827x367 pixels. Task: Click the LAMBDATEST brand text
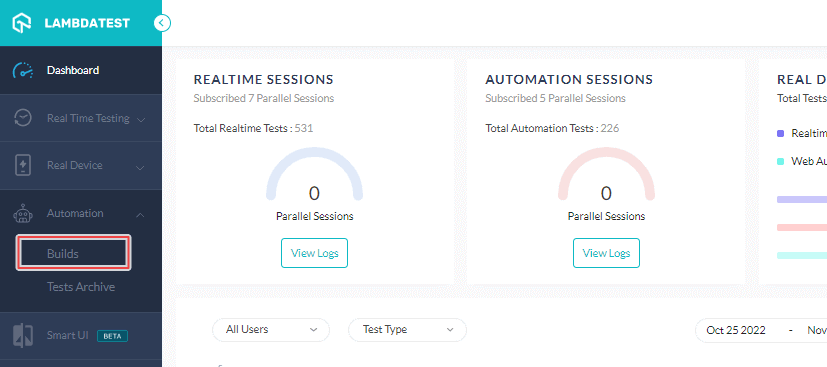87,24
